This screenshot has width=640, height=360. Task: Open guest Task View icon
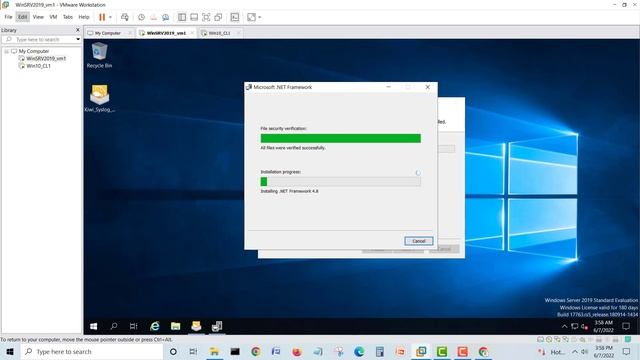click(133, 326)
